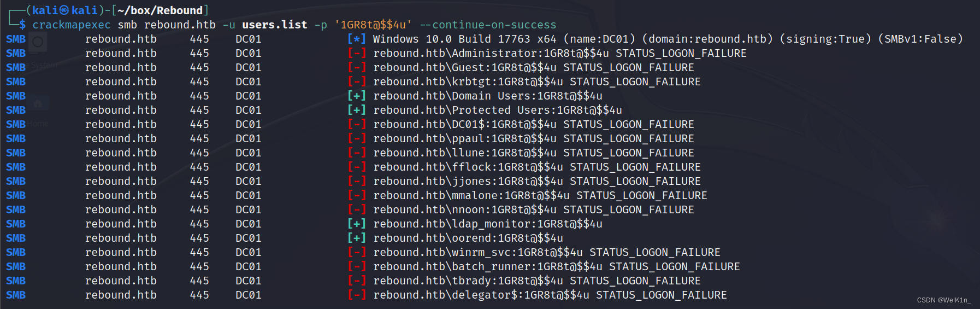This screenshot has height=309, width=980.
Task: Select the krbtgt STATUS_LOGON_FAILURE line
Action: [353, 81]
